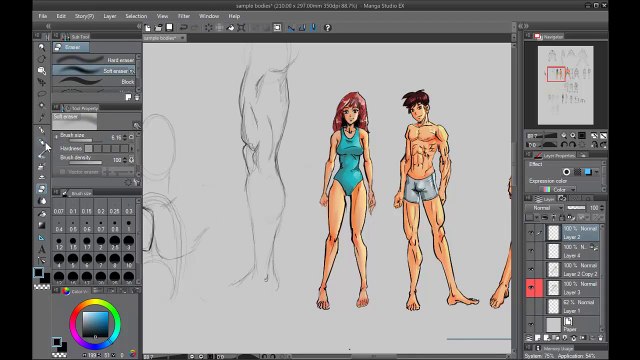This screenshot has width=640, height=360.
Task: Expand Brush size options with plus sign
Action: 56,136
